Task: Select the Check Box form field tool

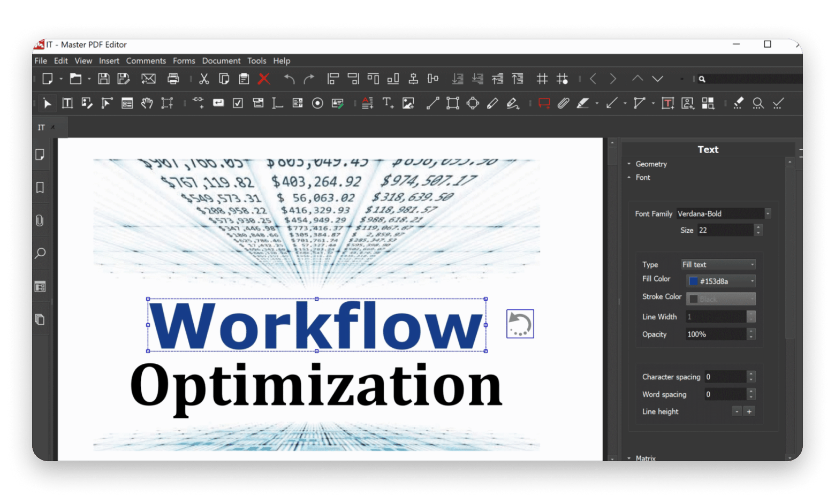Action: coord(238,103)
